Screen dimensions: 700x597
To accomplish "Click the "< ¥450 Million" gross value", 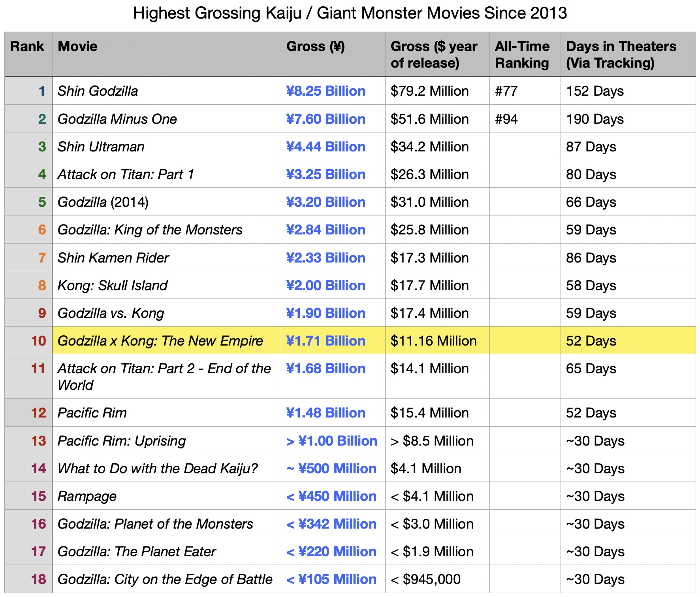I will (x=331, y=496).
